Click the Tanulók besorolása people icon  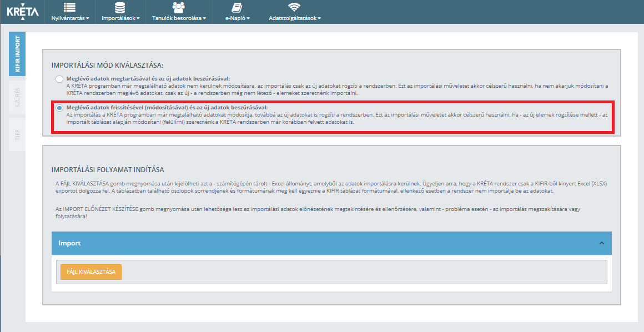(x=179, y=7)
